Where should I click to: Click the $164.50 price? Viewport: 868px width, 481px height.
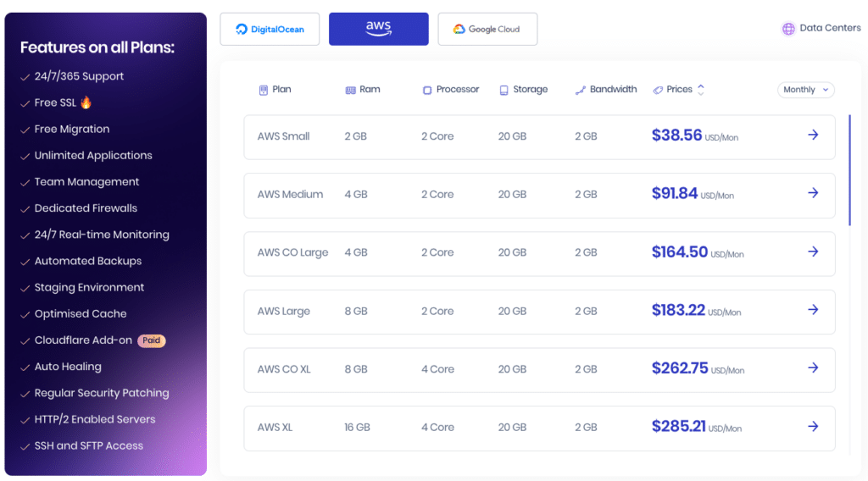pyautogui.click(x=680, y=252)
